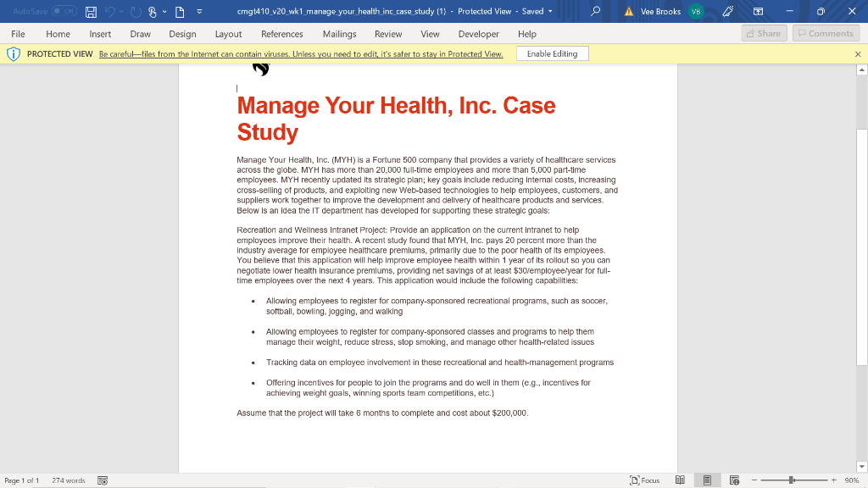The image size is (868, 488).
Task: Click the spelling check icon on status bar
Action: (102, 480)
